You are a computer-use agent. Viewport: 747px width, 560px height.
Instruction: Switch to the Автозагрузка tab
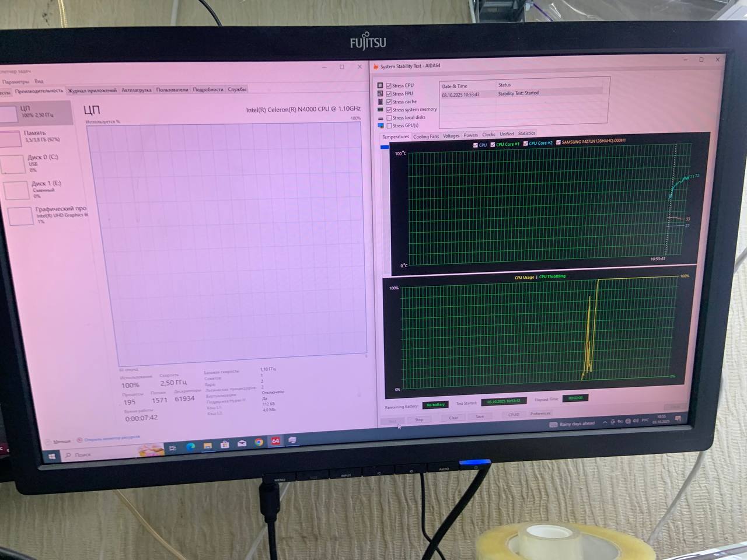137,90
